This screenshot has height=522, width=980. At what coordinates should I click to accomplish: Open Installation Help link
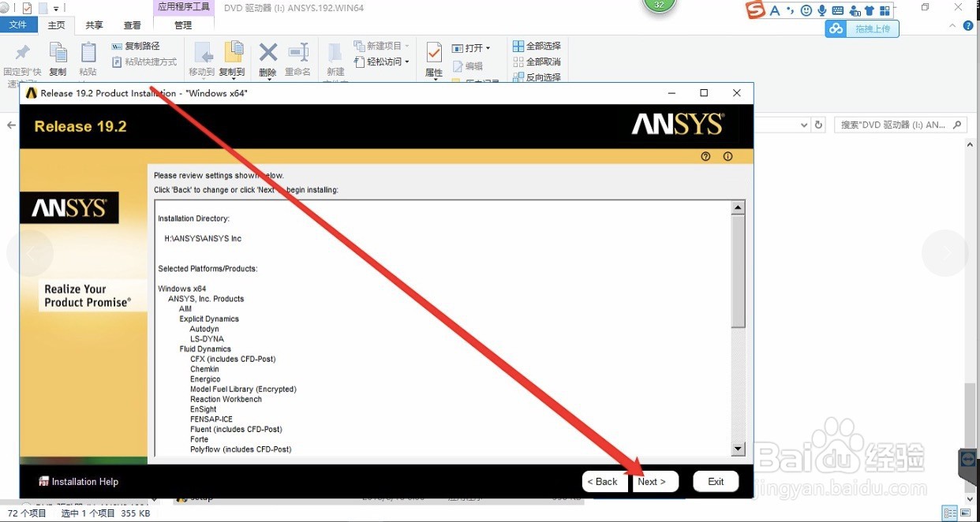click(x=78, y=482)
